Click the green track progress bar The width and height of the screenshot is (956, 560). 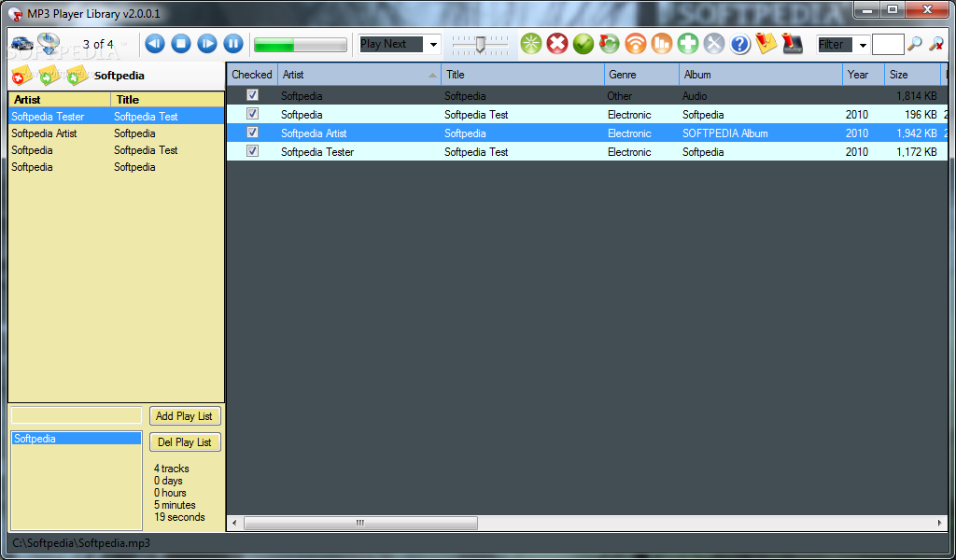click(x=300, y=45)
